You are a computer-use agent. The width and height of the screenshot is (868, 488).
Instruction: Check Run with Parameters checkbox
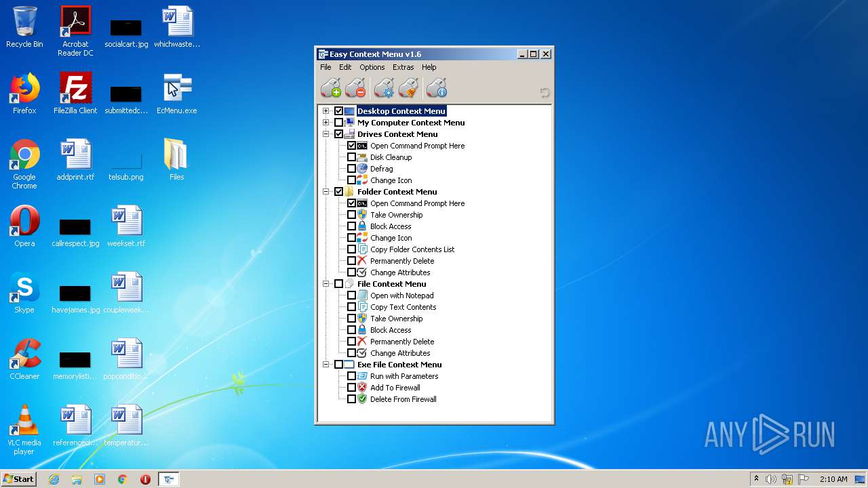tap(352, 376)
